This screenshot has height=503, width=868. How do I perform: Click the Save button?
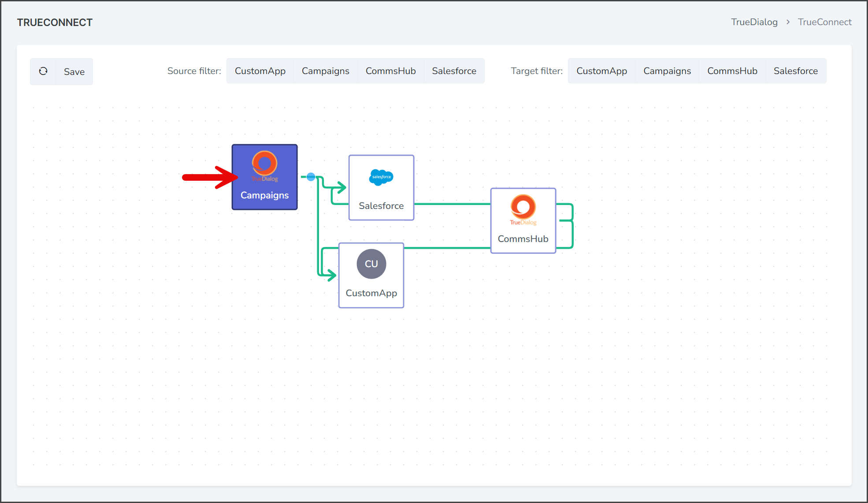74,71
